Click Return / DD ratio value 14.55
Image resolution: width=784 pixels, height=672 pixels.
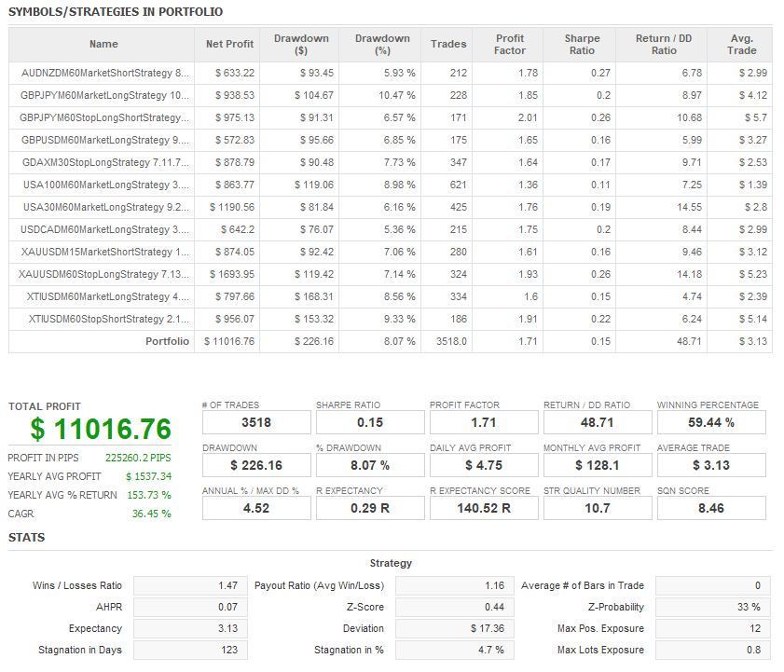690,207
